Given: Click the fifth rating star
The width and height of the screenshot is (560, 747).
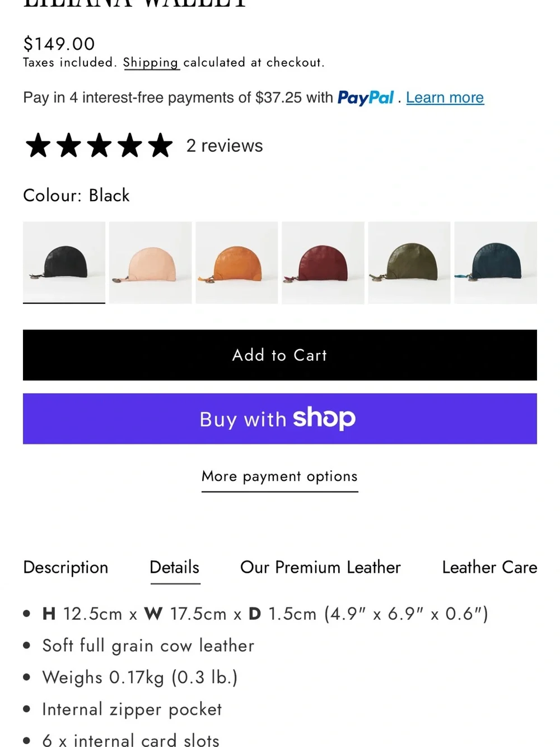Looking at the screenshot, I should (x=161, y=146).
